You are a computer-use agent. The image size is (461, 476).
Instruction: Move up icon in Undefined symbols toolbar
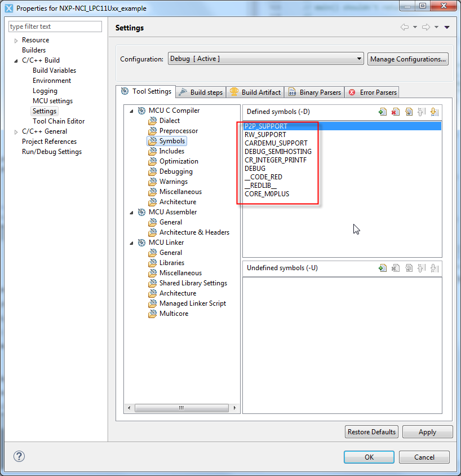(422, 268)
